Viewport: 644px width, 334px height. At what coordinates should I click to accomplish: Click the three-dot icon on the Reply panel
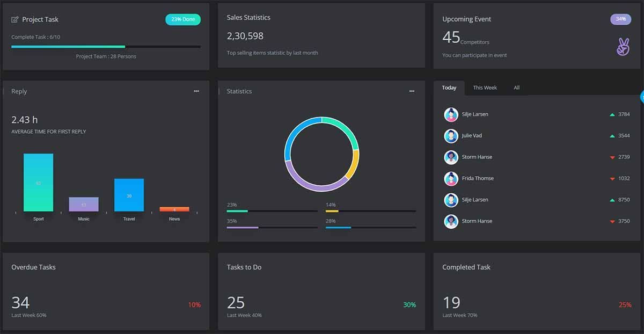click(196, 91)
